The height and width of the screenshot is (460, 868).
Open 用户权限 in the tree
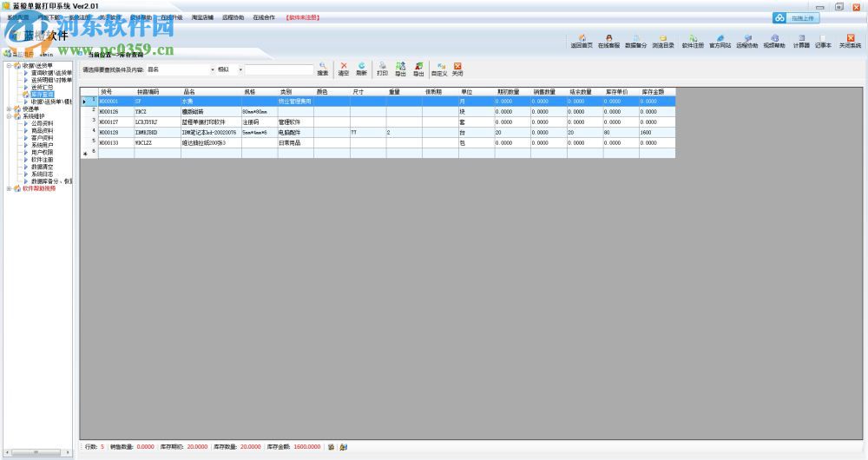pos(42,152)
